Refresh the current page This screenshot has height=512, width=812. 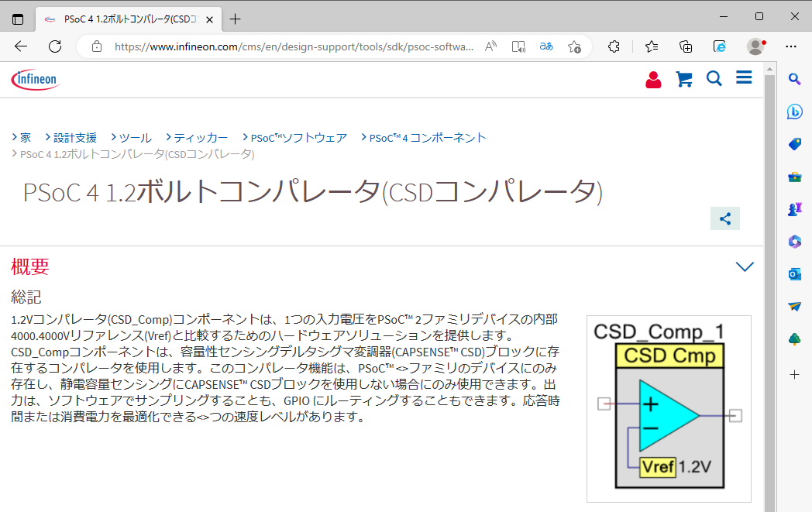click(x=55, y=46)
